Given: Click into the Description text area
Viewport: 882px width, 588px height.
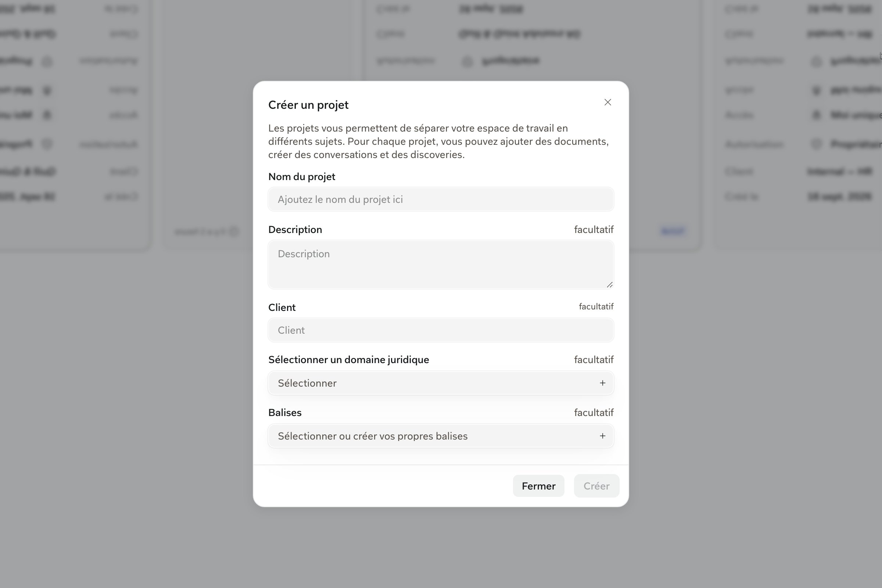Looking at the screenshot, I should 441,265.
